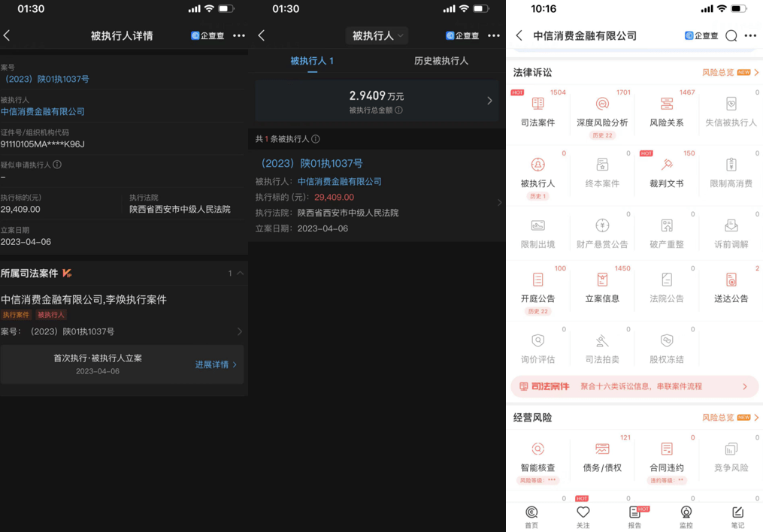The height and width of the screenshot is (532, 763).
Task: Open 司法案件 icon in 法律诉讼 grid
Action: (537, 104)
